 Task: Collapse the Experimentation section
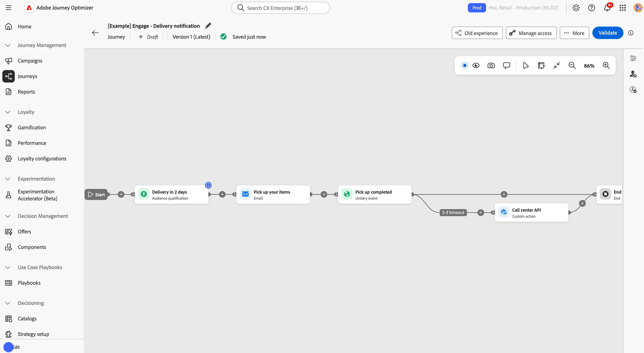tap(8, 179)
